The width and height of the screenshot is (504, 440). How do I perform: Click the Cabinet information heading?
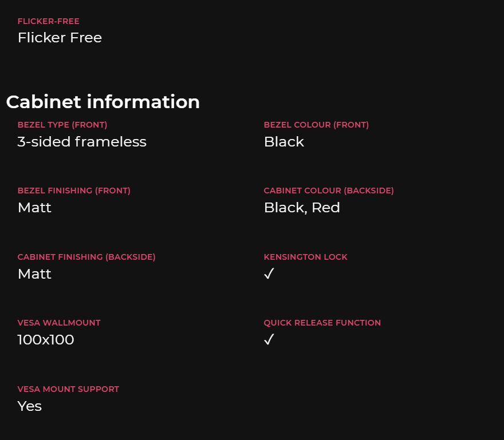coord(103,102)
